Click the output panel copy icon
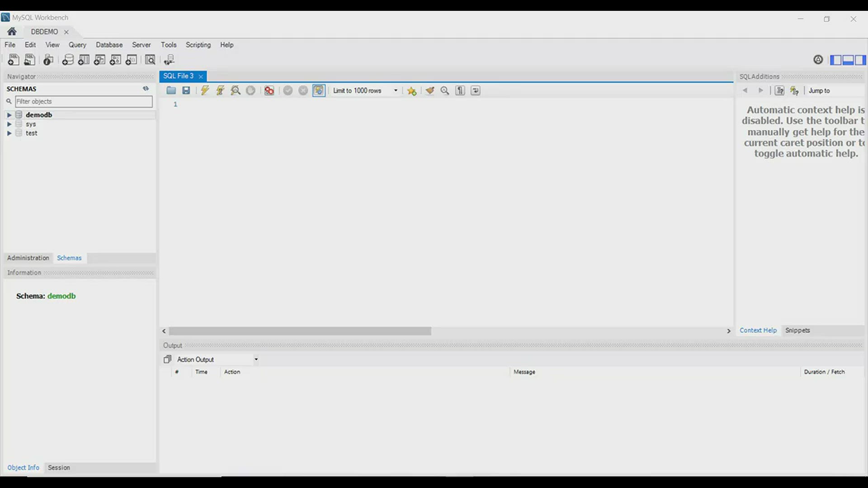This screenshot has height=488, width=868. [167, 359]
